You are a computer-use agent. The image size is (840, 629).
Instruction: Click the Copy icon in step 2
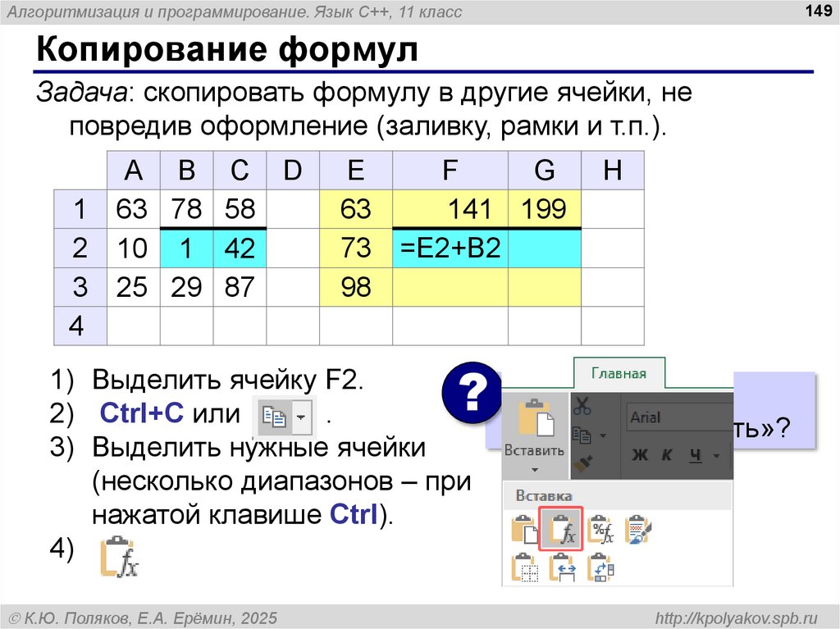(274, 417)
